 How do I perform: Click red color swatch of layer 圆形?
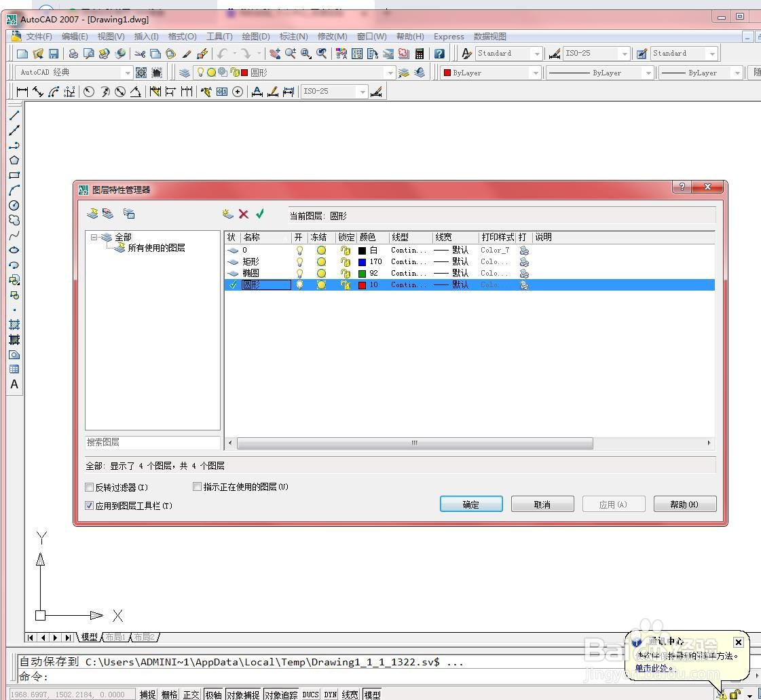coord(362,285)
